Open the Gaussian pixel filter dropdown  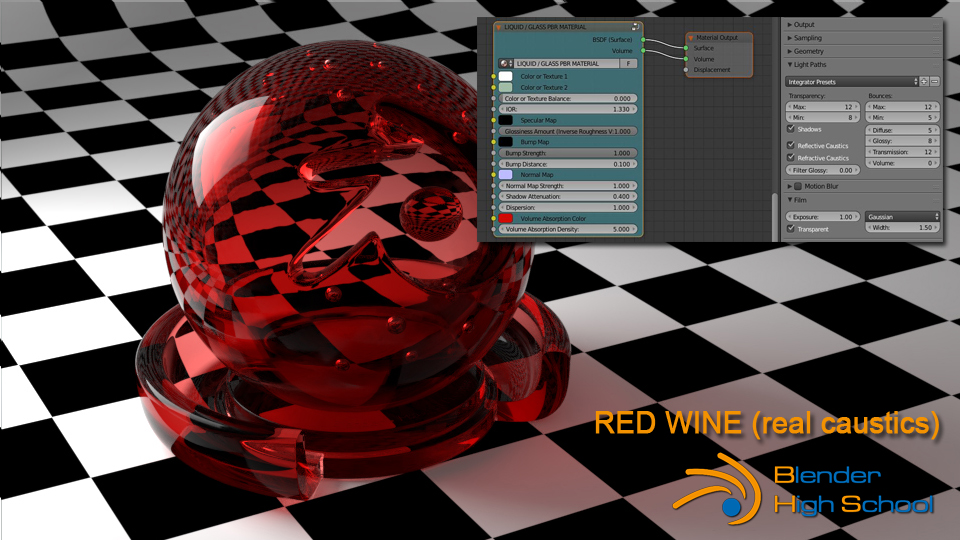point(902,217)
